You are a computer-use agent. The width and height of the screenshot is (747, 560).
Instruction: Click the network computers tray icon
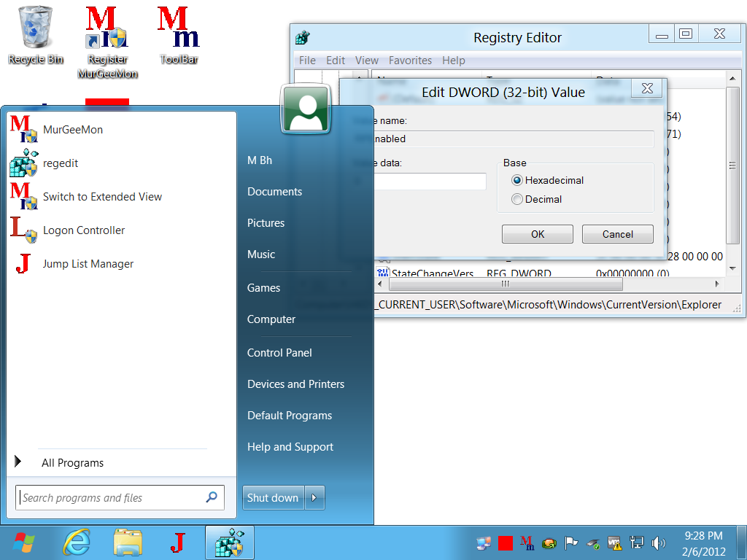(484, 543)
